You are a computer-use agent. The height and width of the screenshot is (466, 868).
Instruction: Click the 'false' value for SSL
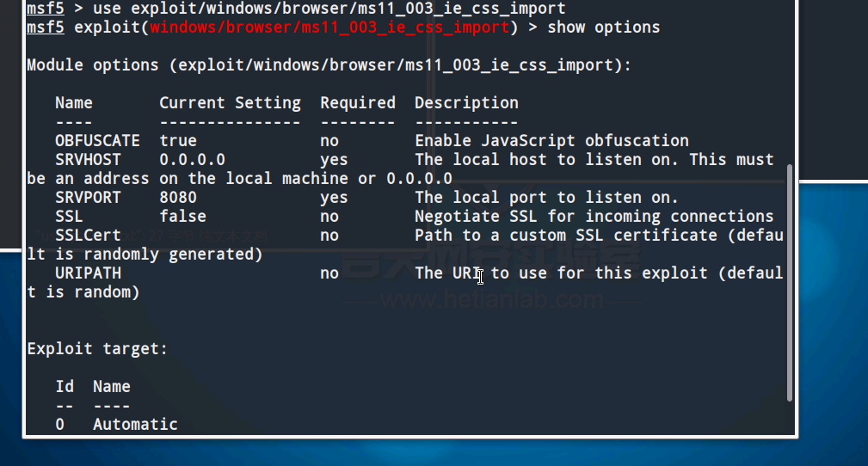(182, 217)
